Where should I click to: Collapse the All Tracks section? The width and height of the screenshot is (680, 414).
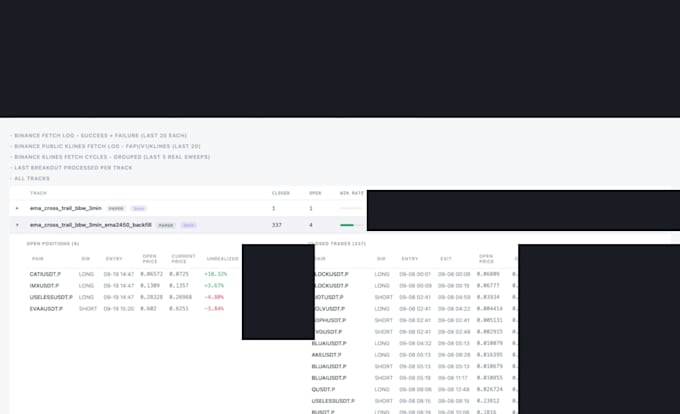click(32, 179)
